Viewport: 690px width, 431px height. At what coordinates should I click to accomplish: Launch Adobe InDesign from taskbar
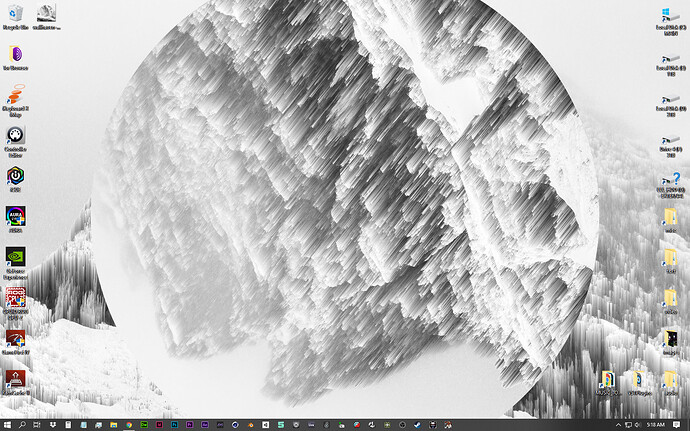click(159, 425)
